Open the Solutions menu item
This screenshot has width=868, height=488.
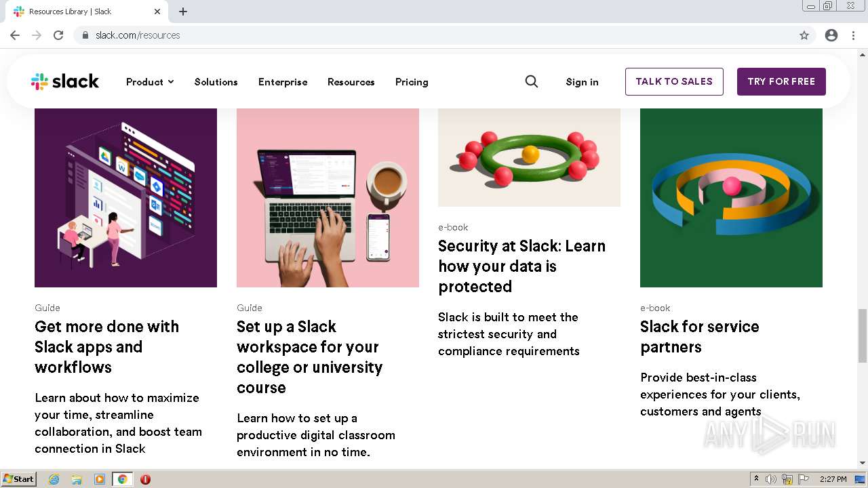[216, 82]
